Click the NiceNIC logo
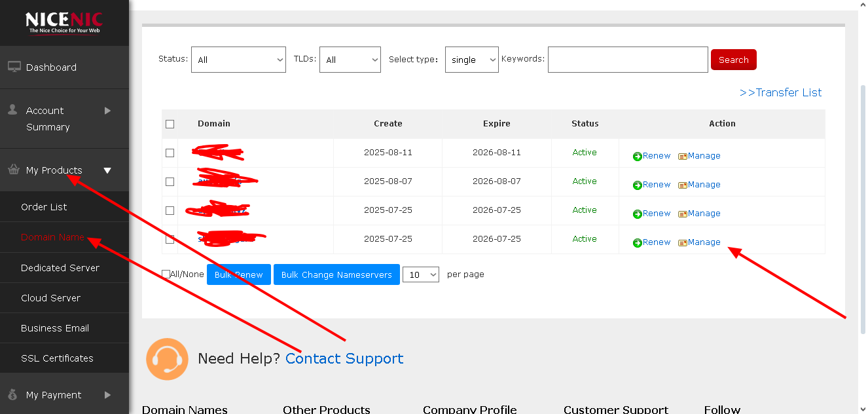The width and height of the screenshot is (868, 414). [64, 22]
